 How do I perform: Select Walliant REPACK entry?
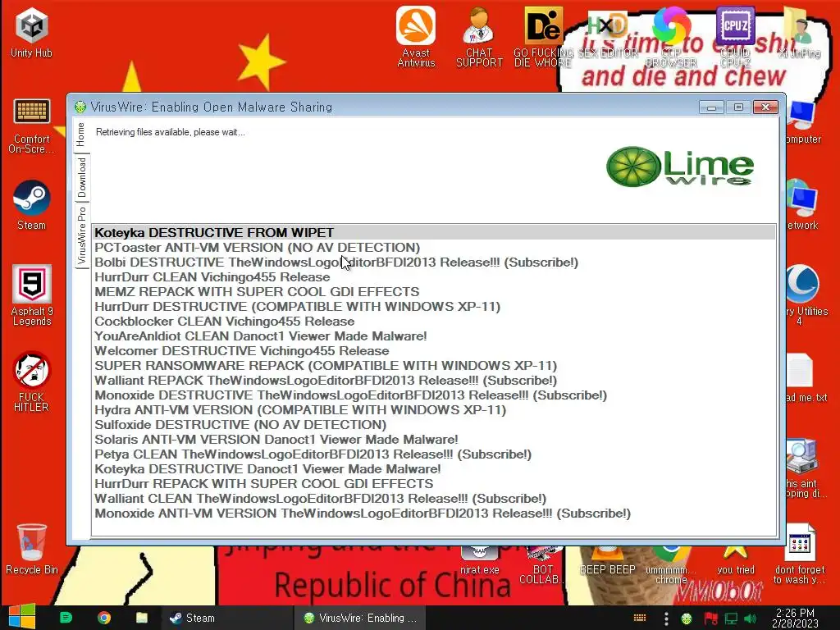pos(434,381)
